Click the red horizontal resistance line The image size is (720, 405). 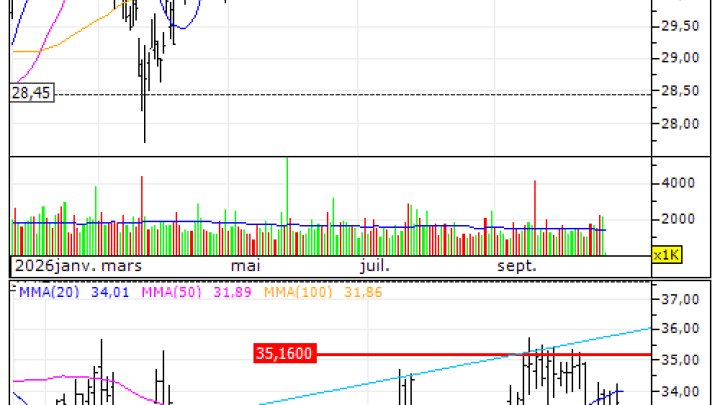pos(484,354)
